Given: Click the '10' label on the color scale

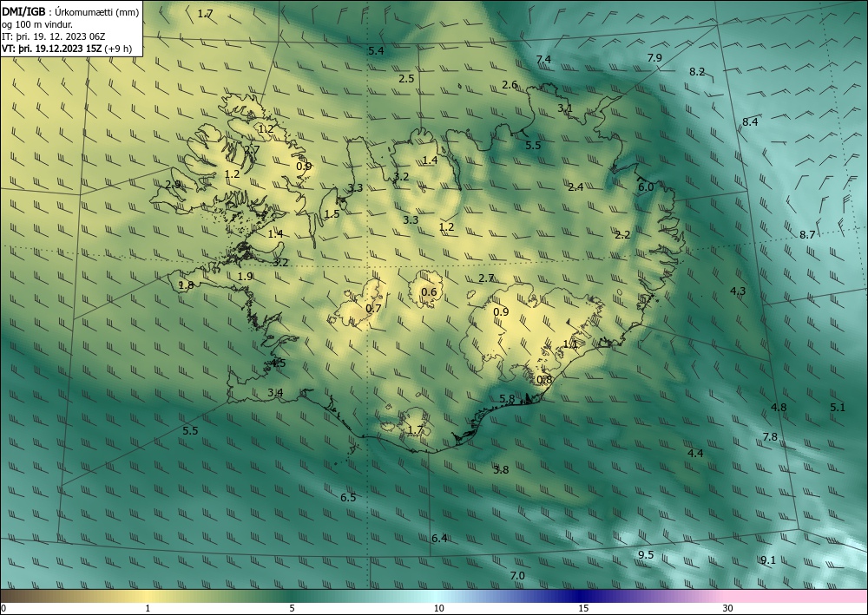Looking at the screenshot, I should click(x=439, y=608).
